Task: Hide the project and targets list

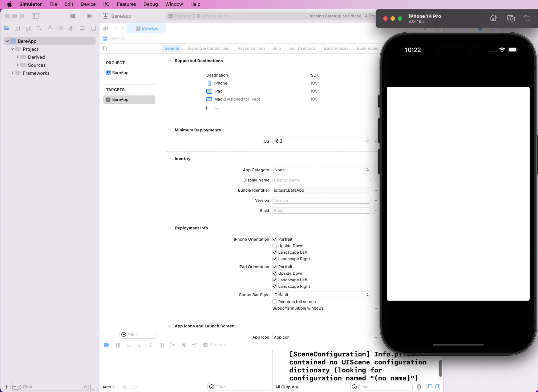Action: tap(105, 49)
